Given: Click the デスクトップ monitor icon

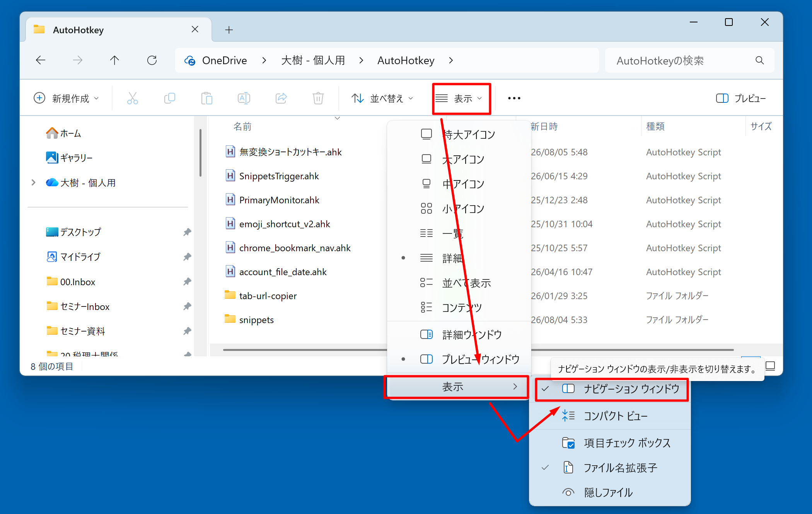Looking at the screenshot, I should 52,232.
